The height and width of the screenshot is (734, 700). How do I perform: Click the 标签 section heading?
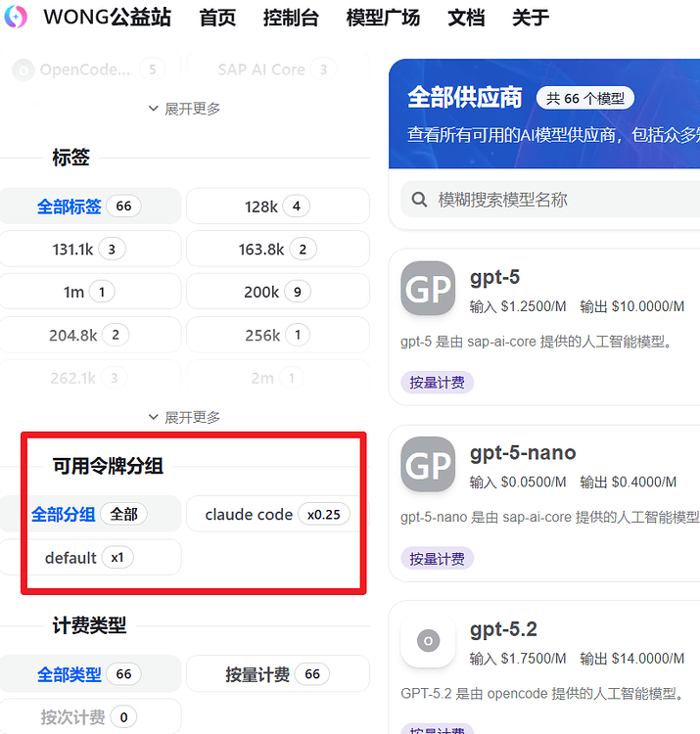coord(70,158)
